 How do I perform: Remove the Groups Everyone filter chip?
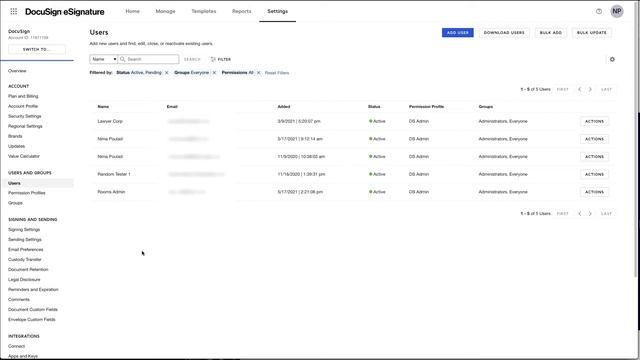[x=214, y=73]
